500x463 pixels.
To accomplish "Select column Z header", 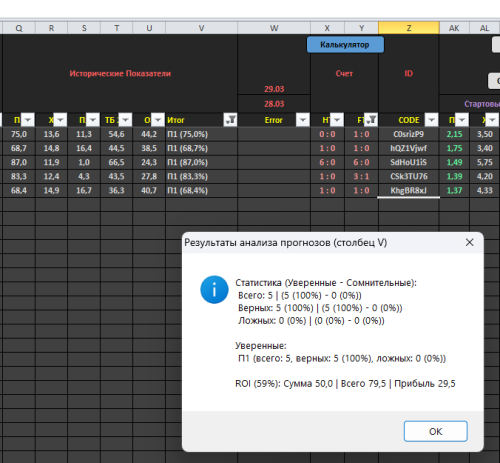I will pos(409,28).
